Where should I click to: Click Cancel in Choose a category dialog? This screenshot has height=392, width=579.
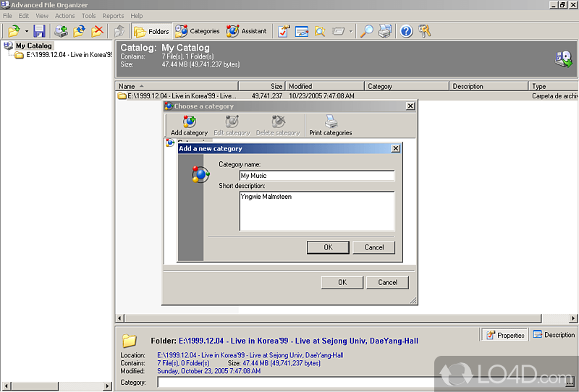388,282
